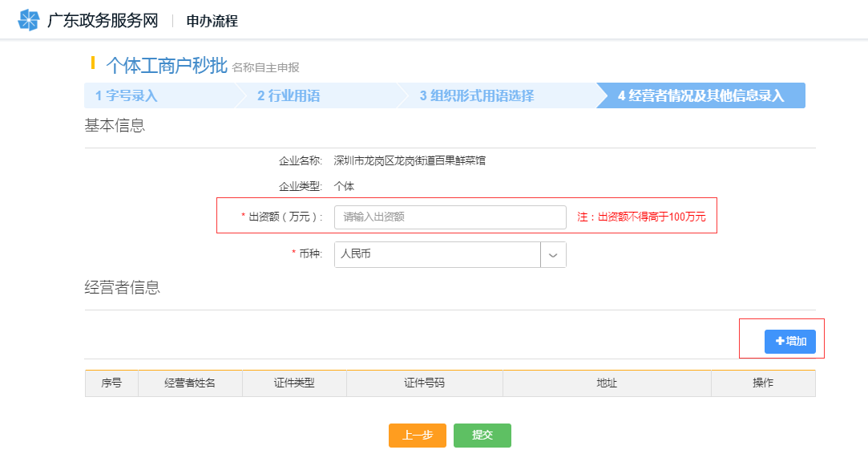Click the 操作 column header
Image resolution: width=868 pixels, height=458 pixels.
coord(762,383)
